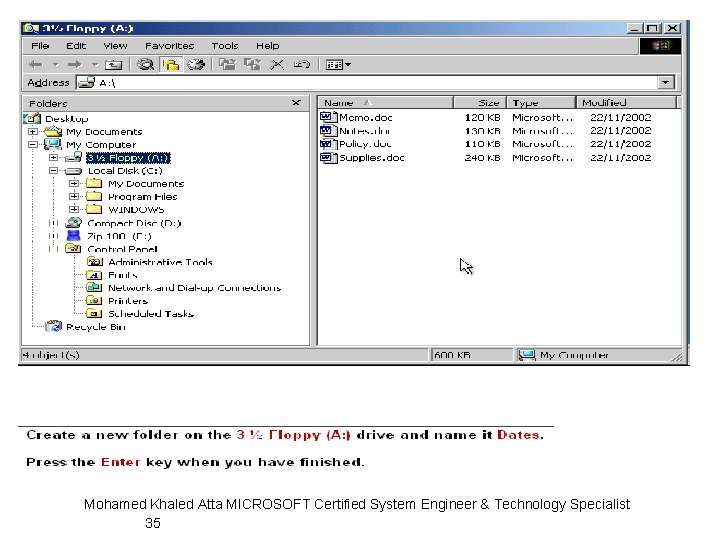Viewport: 720px width, 540px height.
Task: Select the Local Disk (C:) drive icon
Action: coord(73,171)
